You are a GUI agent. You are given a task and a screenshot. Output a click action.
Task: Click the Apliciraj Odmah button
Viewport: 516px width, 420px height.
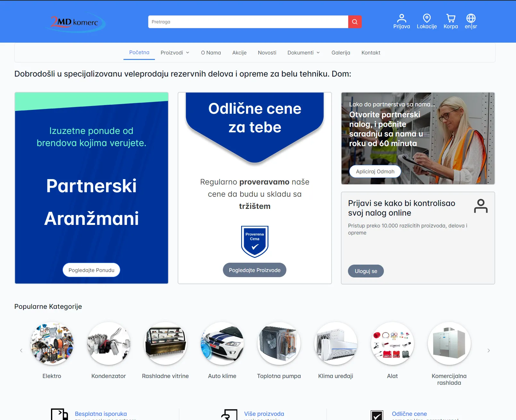tap(375, 171)
